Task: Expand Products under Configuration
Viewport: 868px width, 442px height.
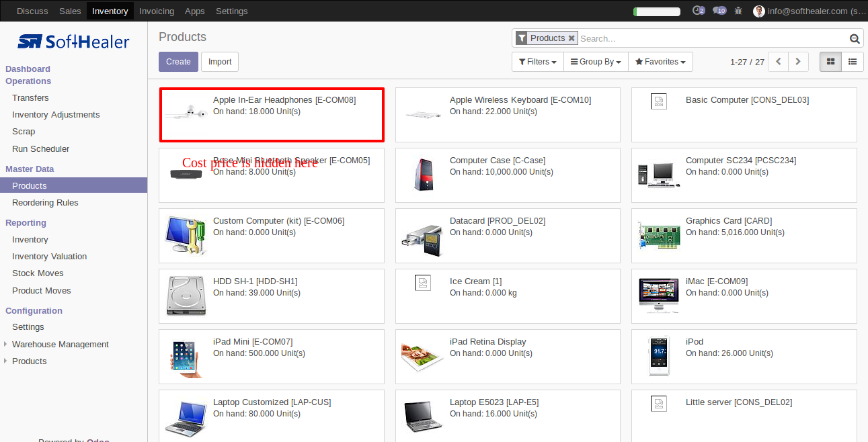Action: (x=30, y=361)
